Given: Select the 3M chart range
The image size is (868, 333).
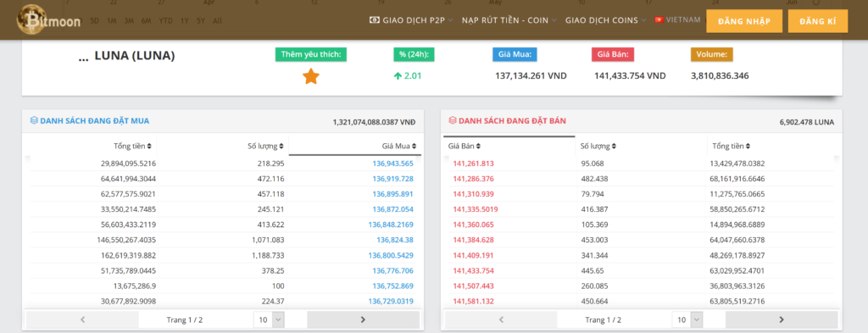Looking at the screenshot, I should pos(129,21).
